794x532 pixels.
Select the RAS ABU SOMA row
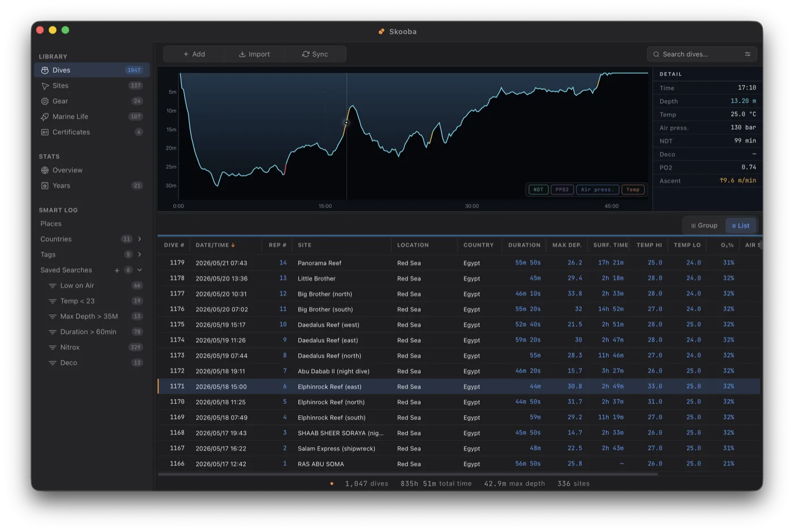[459, 464]
